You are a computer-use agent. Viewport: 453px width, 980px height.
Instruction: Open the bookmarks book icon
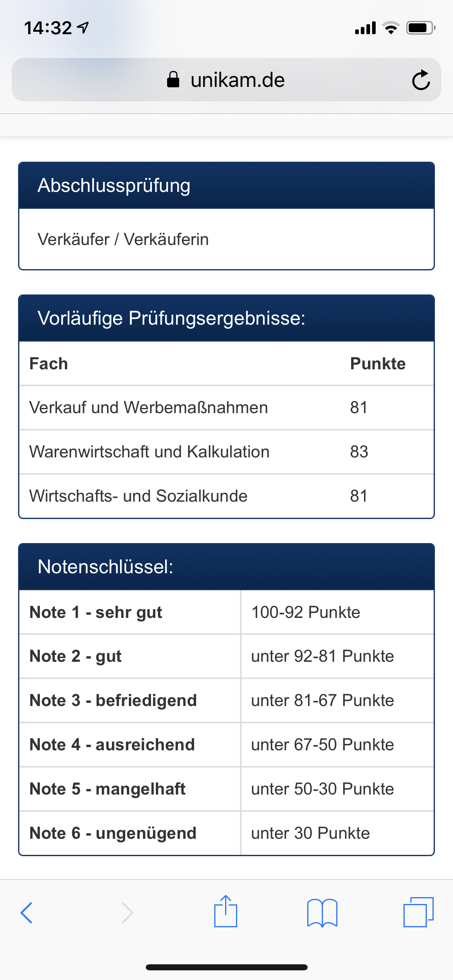pyautogui.click(x=322, y=912)
